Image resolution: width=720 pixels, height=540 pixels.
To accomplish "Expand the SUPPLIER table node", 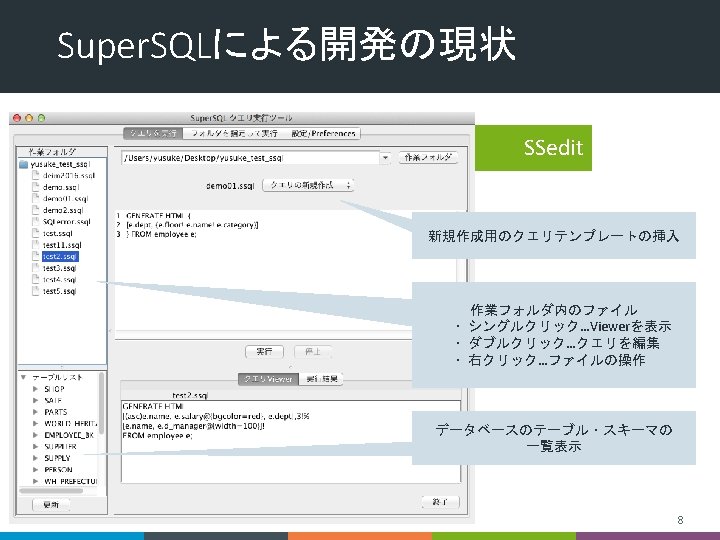I will (35, 446).
